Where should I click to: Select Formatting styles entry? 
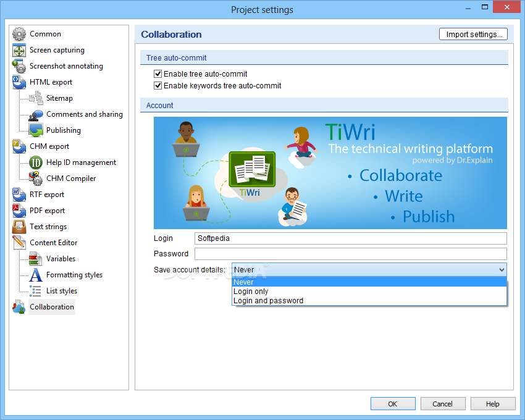pos(74,275)
